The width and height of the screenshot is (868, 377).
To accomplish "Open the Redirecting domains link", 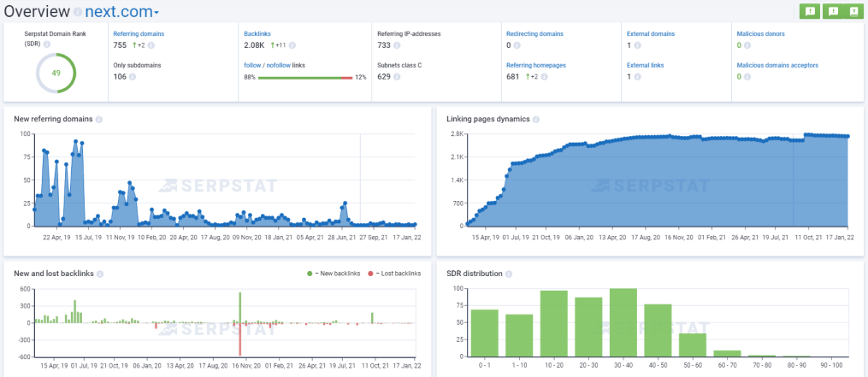I will pos(534,34).
